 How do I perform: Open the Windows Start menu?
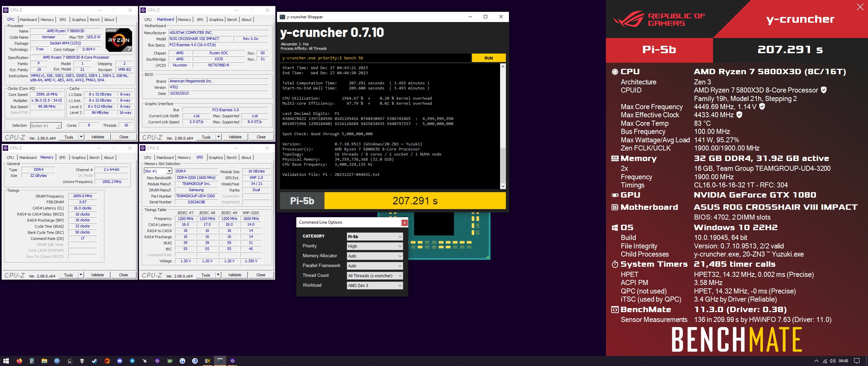[x=6, y=361]
